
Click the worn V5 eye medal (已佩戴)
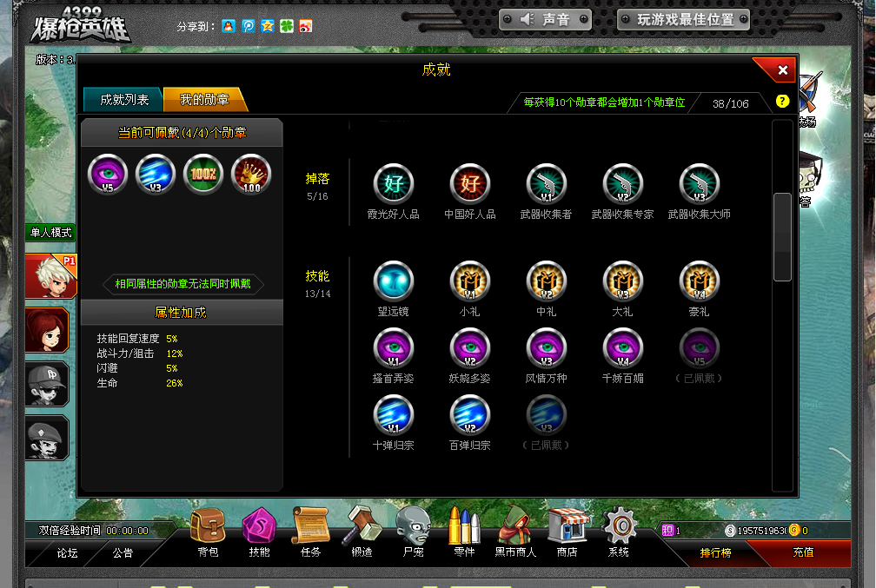point(699,348)
